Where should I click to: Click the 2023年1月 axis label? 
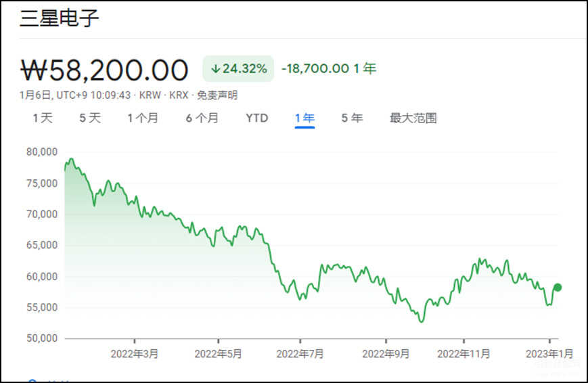point(549,354)
